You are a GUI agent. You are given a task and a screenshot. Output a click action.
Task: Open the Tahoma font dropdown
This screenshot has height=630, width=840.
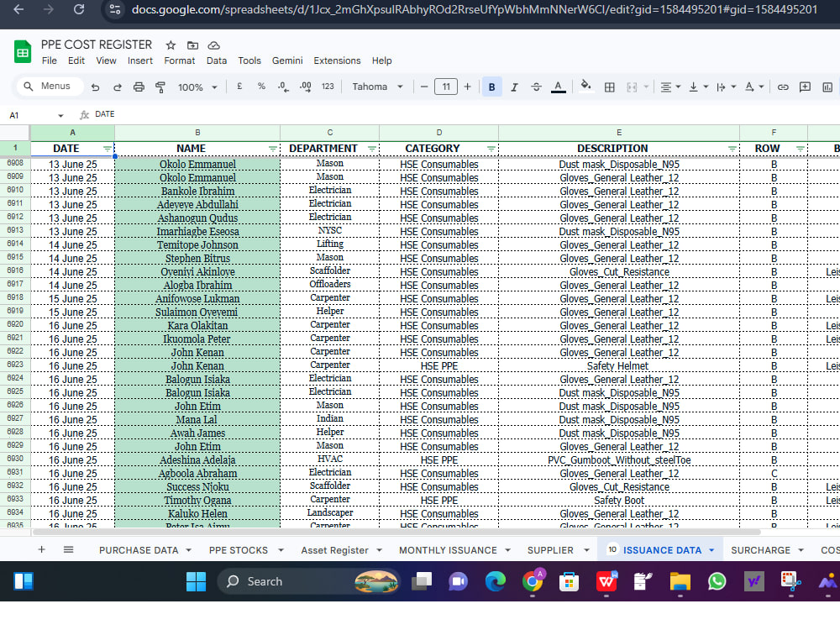click(x=378, y=87)
